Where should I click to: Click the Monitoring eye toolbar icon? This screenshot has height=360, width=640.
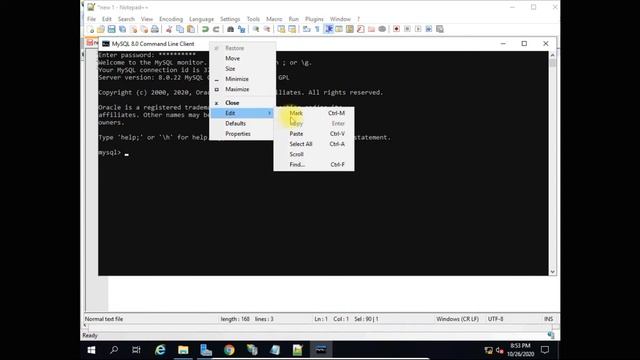tap(382, 29)
